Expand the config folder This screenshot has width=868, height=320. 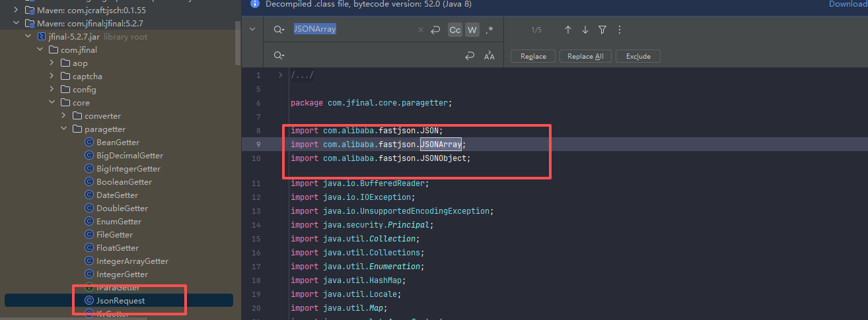click(x=53, y=89)
